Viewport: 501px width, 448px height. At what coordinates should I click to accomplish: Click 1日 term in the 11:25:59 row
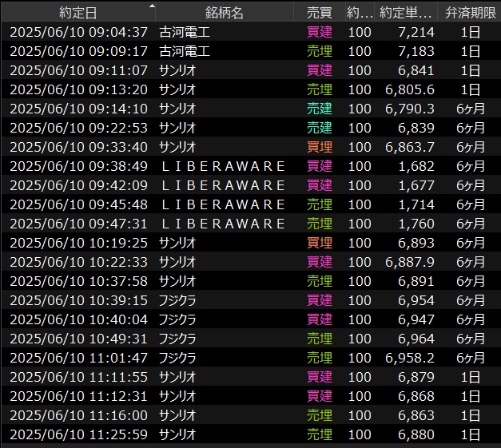tap(471, 434)
